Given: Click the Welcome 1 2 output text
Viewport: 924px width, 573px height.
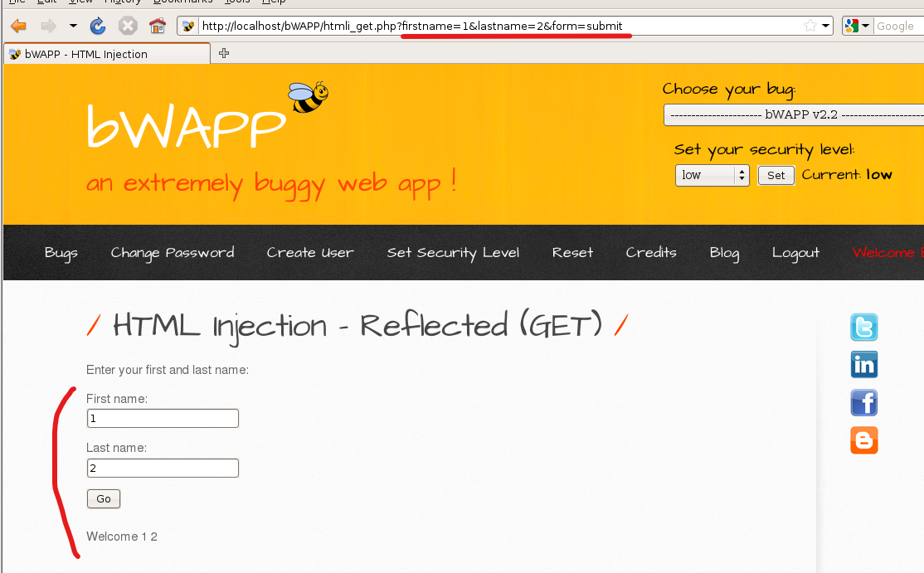Looking at the screenshot, I should pyautogui.click(x=122, y=537).
